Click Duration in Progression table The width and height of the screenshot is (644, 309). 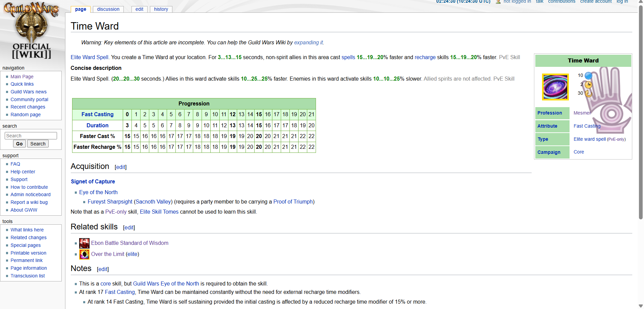pos(97,125)
